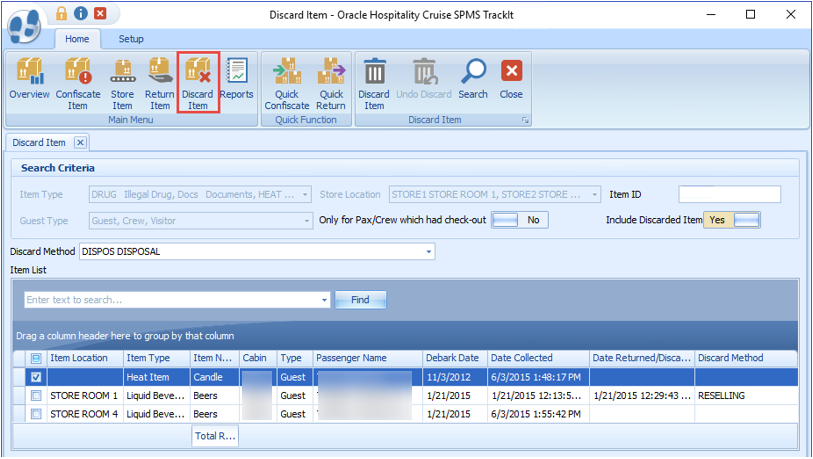This screenshot has height=459, width=813.
Task: Sort by Date Returned/Disca... column header
Action: point(642,358)
